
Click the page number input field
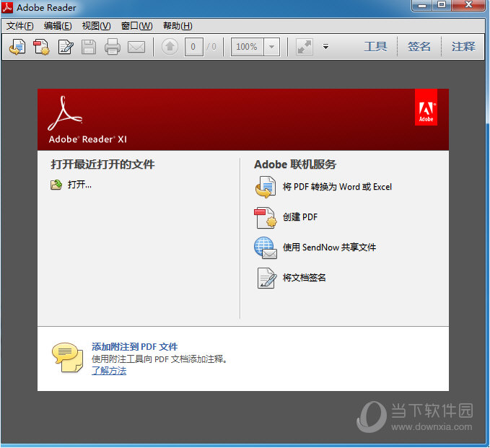(x=193, y=47)
